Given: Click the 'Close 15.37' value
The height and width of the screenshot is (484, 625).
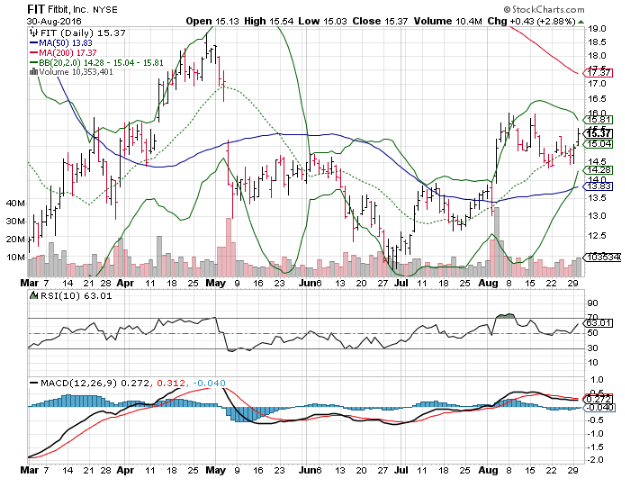Looking at the screenshot, I should 380,21.
